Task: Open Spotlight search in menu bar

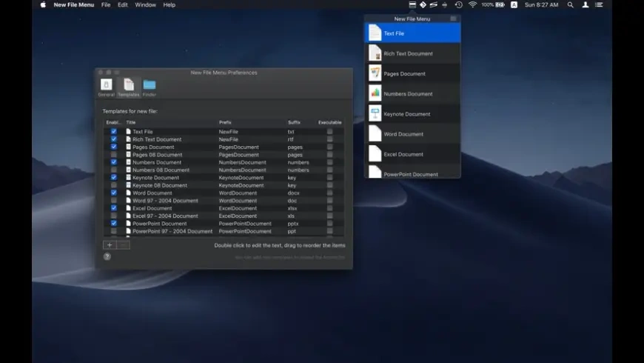Action: [x=571, y=5]
